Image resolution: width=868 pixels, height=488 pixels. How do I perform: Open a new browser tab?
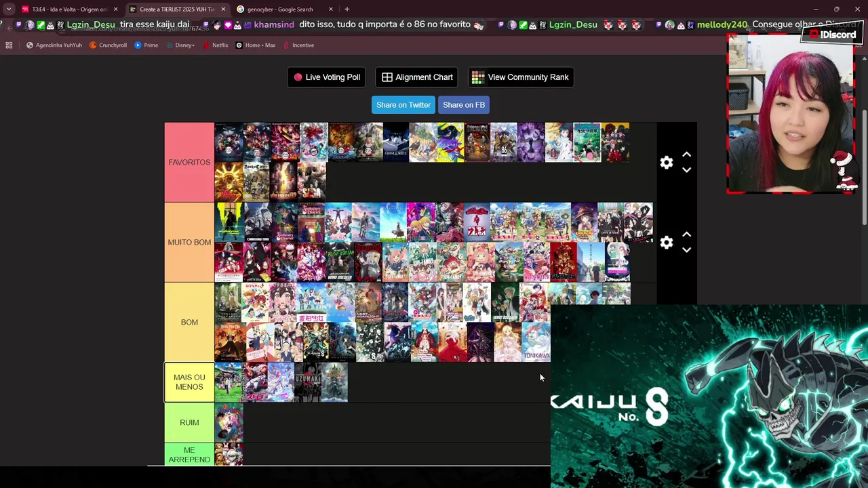click(347, 9)
